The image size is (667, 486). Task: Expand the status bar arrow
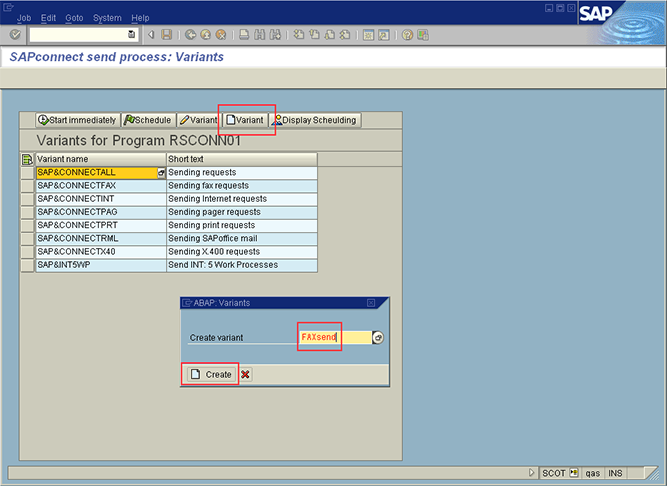(531, 472)
